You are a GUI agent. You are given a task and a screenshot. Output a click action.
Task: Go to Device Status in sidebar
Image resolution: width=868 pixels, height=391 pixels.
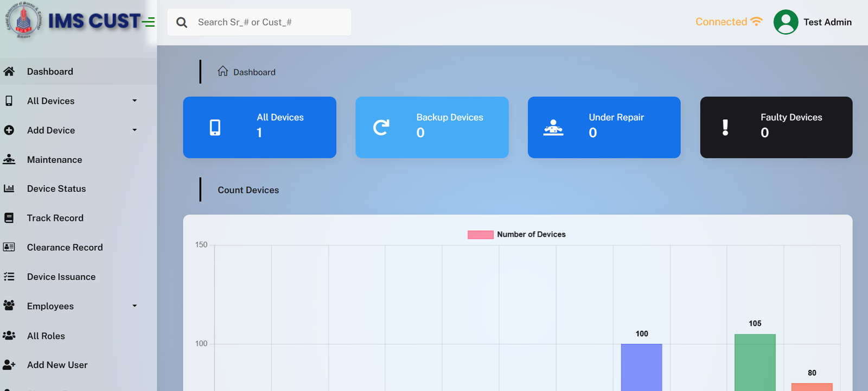pyautogui.click(x=56, y=189)
